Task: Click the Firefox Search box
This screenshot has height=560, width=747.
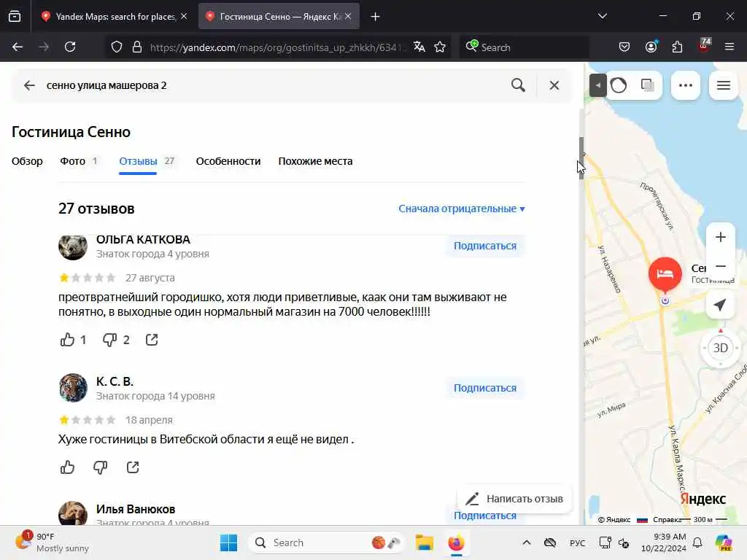Action: coord(524,47)
